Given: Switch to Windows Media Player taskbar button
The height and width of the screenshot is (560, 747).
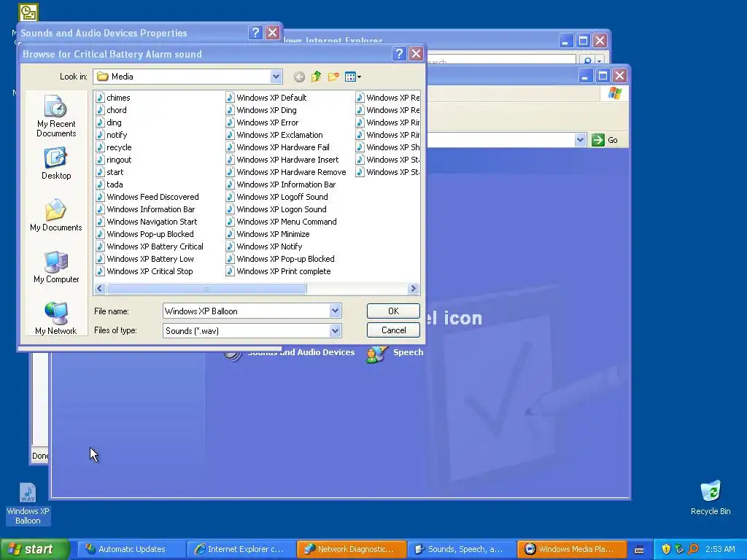Looking at the screenshot, I should click(x=570, y=549).
